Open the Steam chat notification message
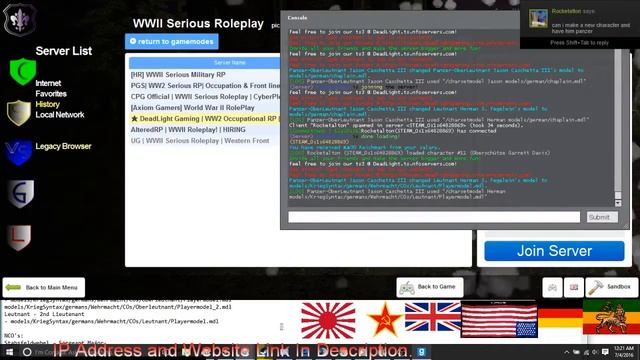The width and height of the screenshot is (640, 360). pos(591,28)
